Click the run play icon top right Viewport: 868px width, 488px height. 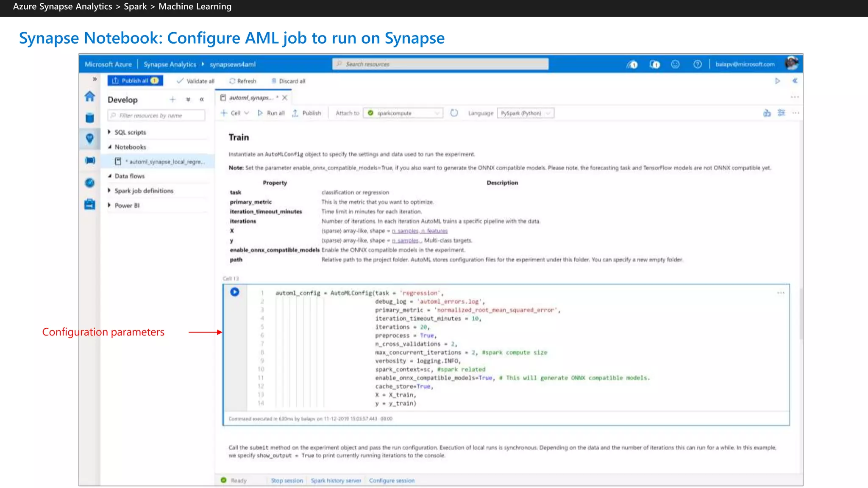778,81
